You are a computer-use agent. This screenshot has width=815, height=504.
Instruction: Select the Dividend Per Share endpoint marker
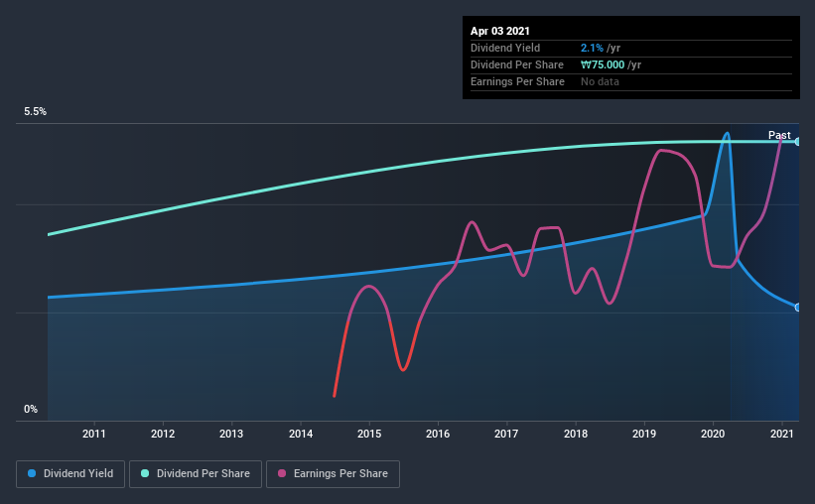click(x=798, y=141)
